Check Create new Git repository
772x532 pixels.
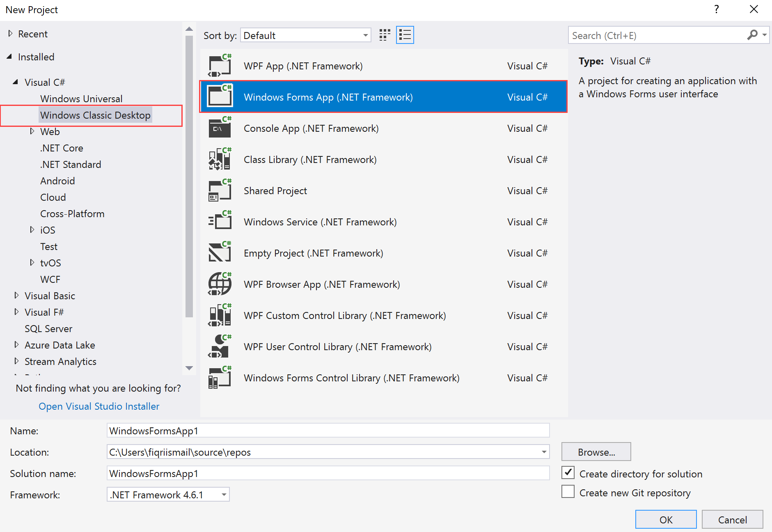point(568,492)
